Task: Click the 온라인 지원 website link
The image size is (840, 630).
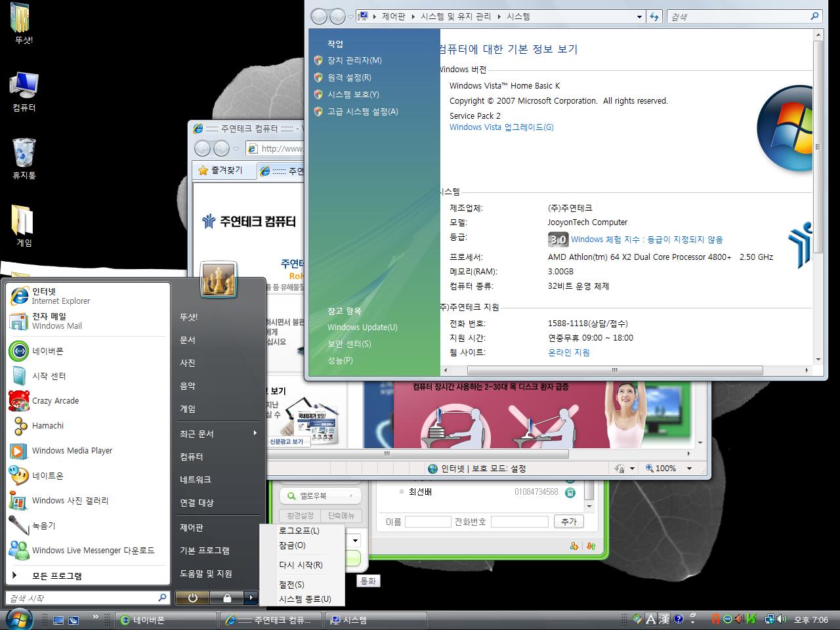Action: click(x=569, y=352)
